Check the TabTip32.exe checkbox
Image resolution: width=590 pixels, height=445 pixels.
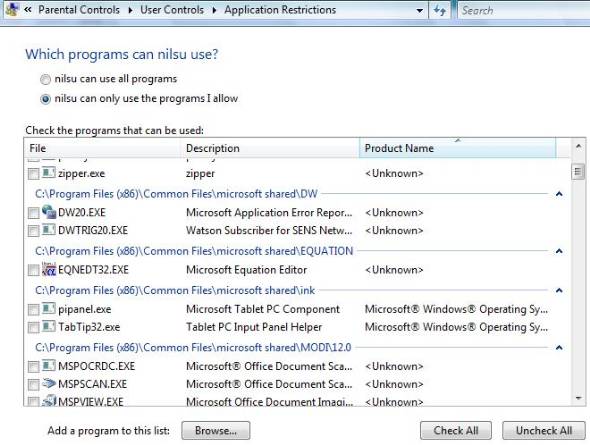point(33,328)
